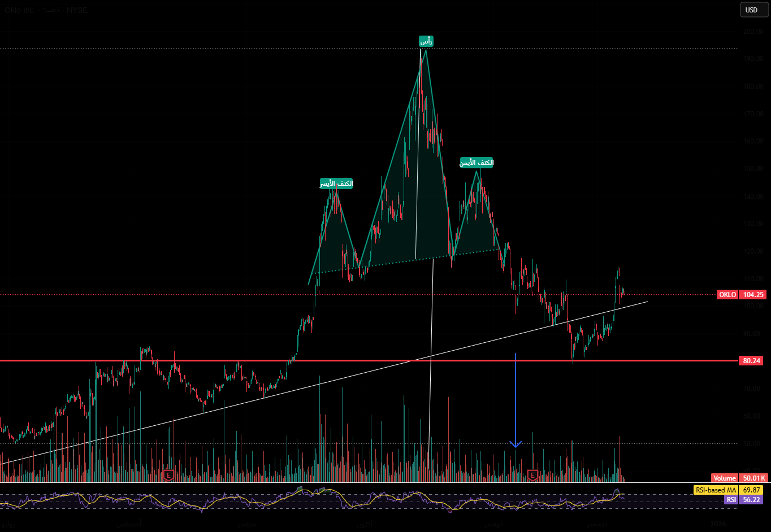Screen dimensions: 771x532
Task: Click the OKLO symbol price tag
Action: tap(727, 294)
